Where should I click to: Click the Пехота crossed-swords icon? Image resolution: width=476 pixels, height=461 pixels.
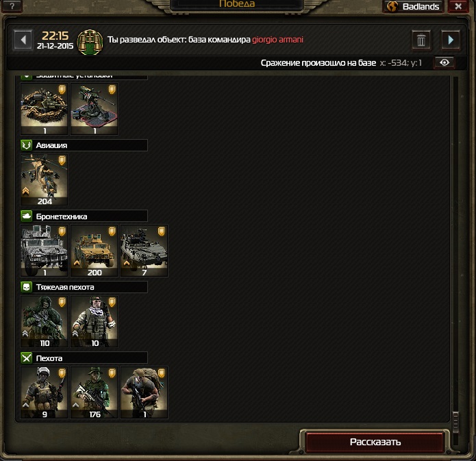pyautogui.click(x=27, y=358)
